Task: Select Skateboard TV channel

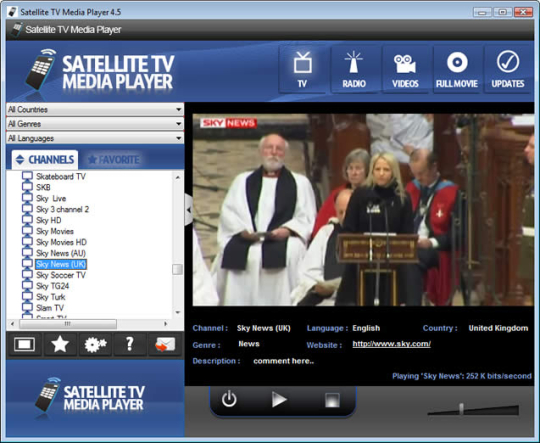Action: click(x=61, y=176)
